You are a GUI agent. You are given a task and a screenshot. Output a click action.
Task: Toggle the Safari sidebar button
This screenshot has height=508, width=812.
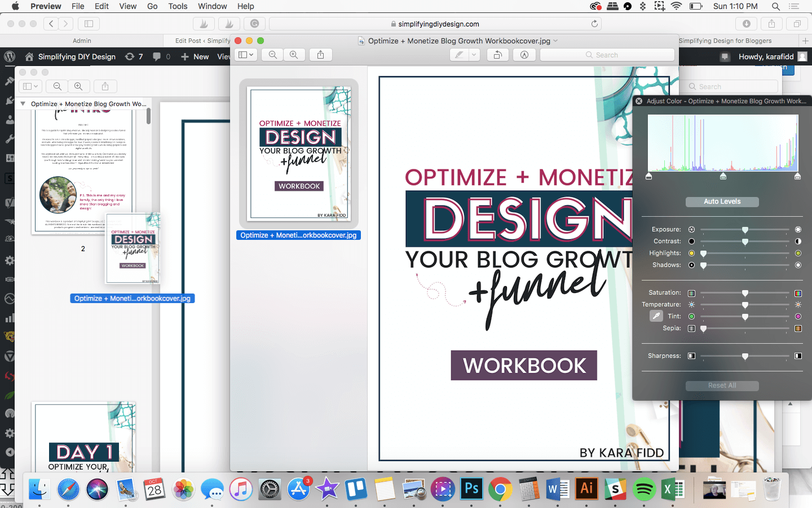(89, 24)
